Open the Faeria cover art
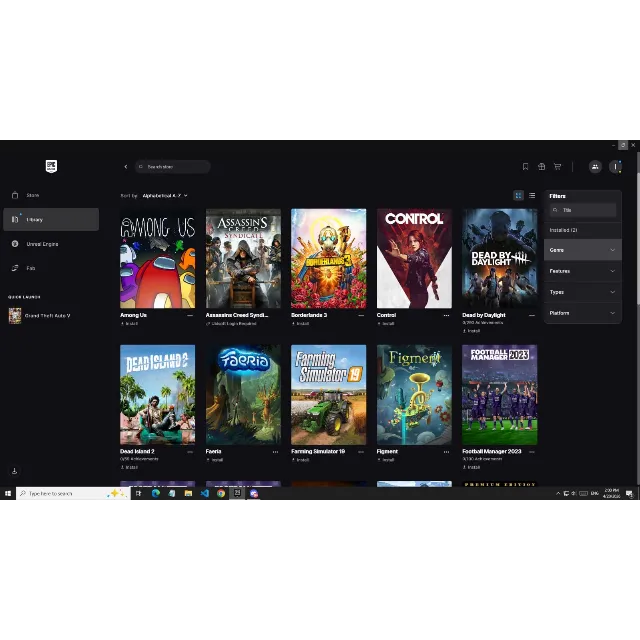Image resolution: width=640 pixels, height=640 pixels. (x=243, y=395)
